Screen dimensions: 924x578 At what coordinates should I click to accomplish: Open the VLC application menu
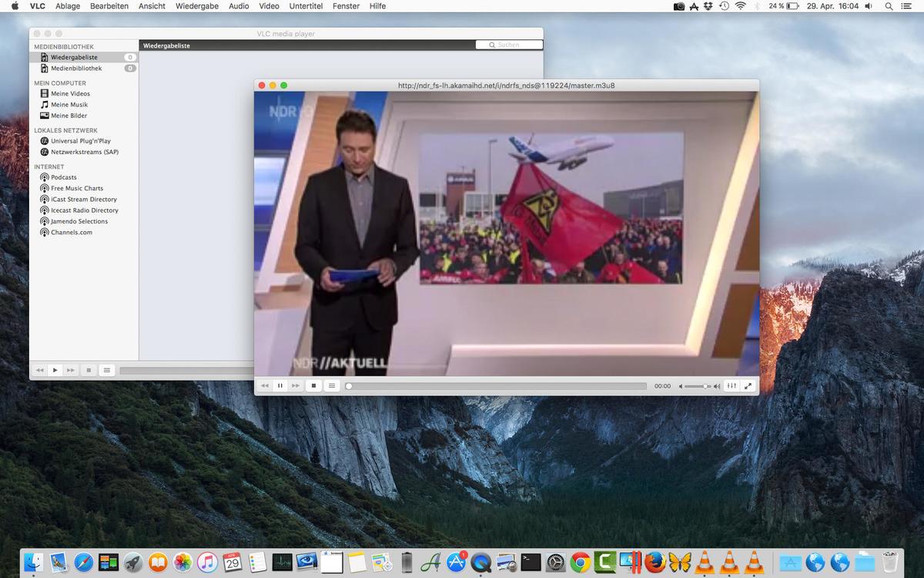(x=37, y=6)
